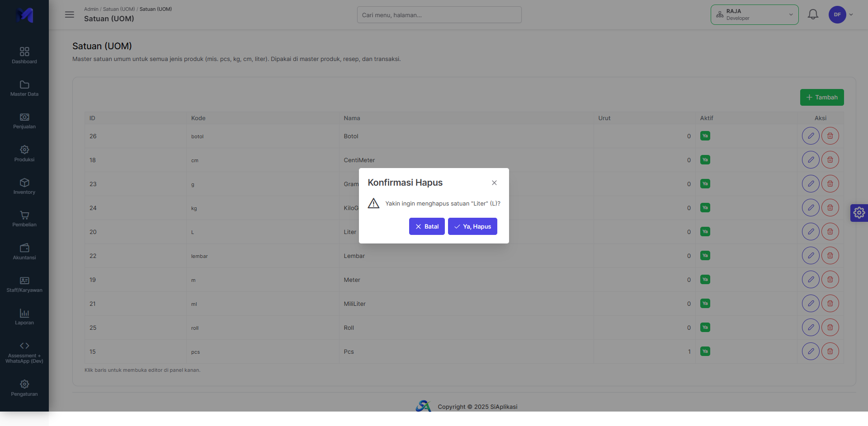Click the Ya badge in Pcs row
This screenshot has width=868, height=426.
pyautogui.click(x=705, y=351)
